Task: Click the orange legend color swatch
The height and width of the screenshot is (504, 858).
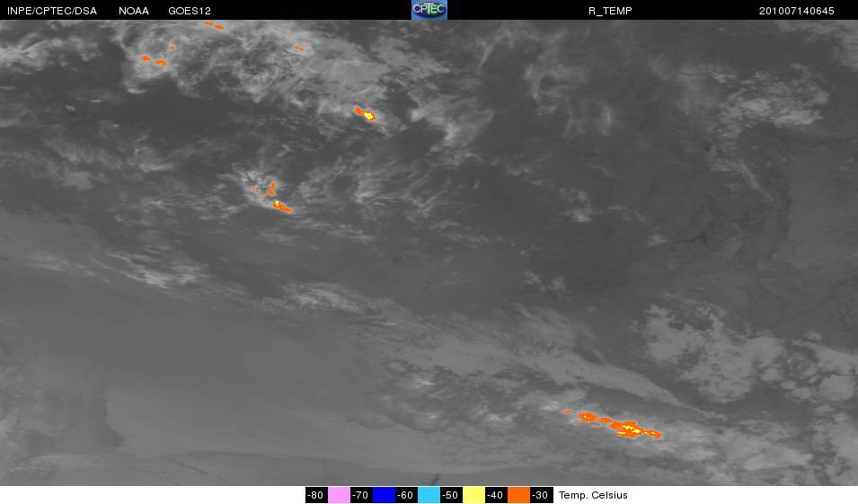Action: 518,495
